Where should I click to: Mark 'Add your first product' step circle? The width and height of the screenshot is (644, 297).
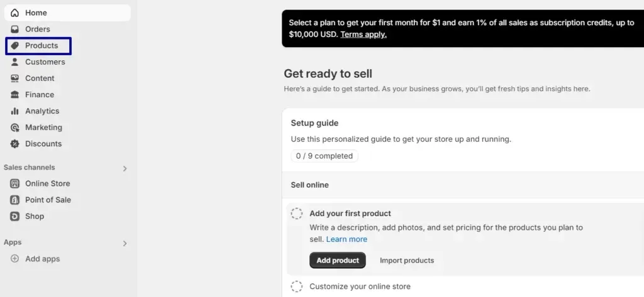pyautogui.click(x=297, y=213)
